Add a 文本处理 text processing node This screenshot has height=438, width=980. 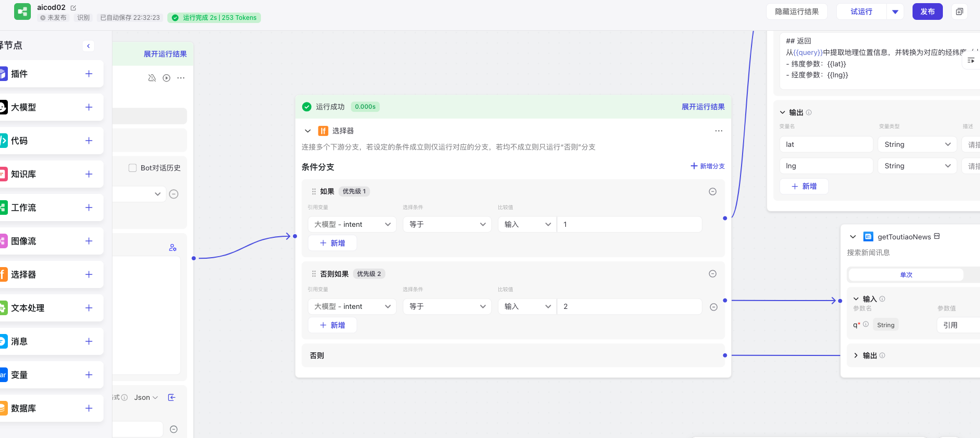(x=89, y=308)
